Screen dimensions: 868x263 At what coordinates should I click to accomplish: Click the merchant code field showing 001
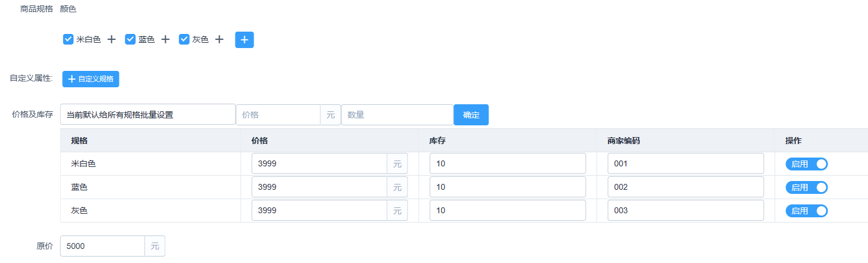click(x=686, y=164)
